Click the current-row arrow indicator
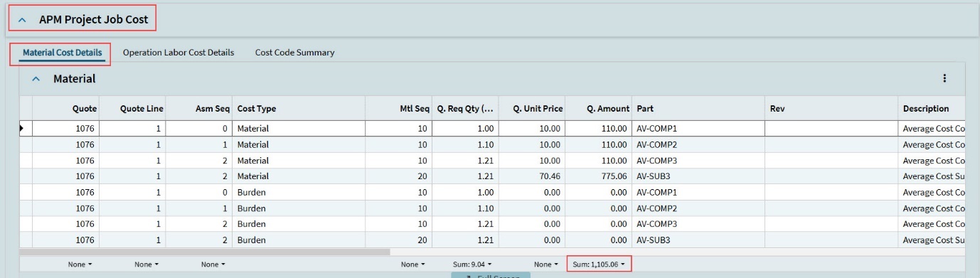This screenshot has width=980, height=278. (22, 129)
